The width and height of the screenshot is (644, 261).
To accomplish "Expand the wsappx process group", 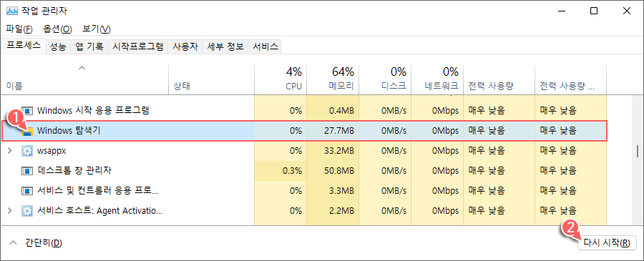I will click(10, 151).
